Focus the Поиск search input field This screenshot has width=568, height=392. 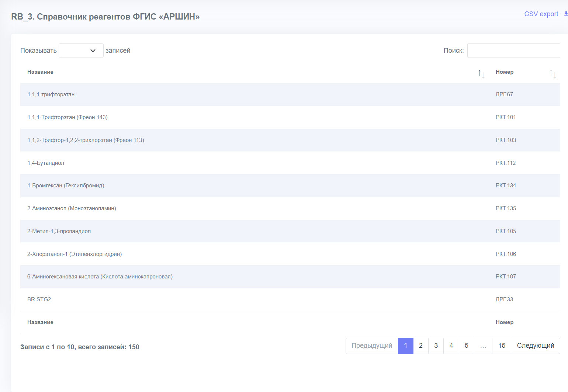coord(513,51)
